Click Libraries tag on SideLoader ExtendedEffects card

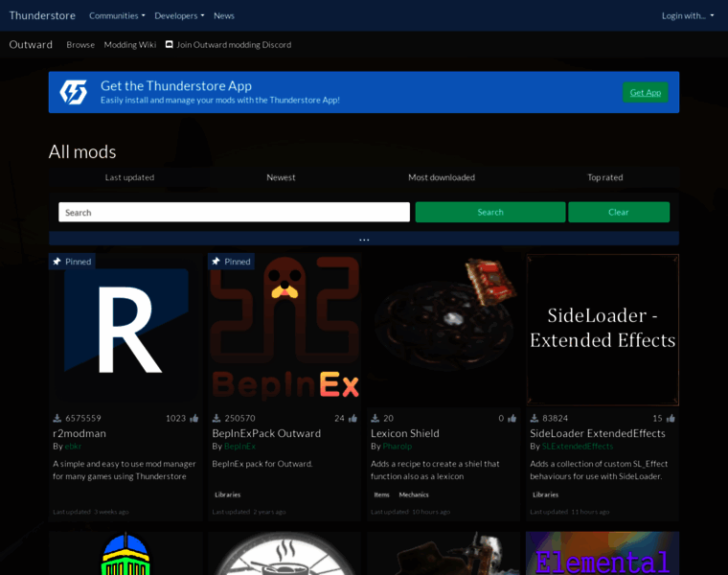pyautogui.click(x=546, y=495)
